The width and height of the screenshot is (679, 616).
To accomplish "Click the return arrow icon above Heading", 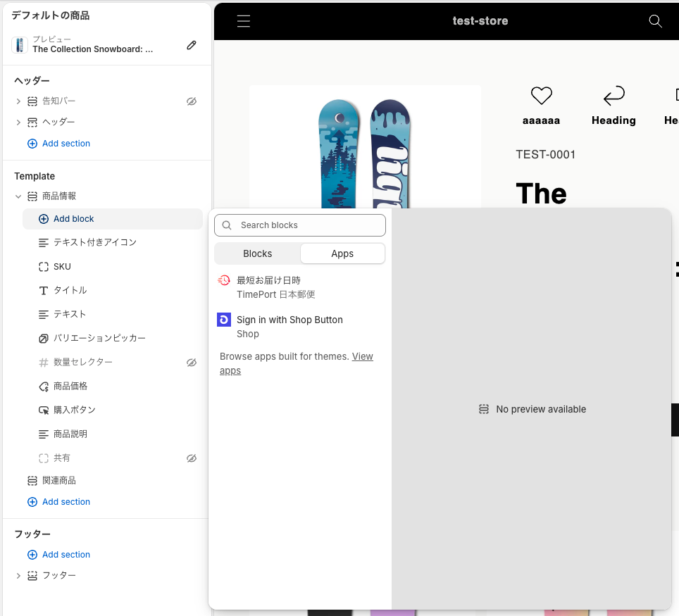I will tap(613, 96).
